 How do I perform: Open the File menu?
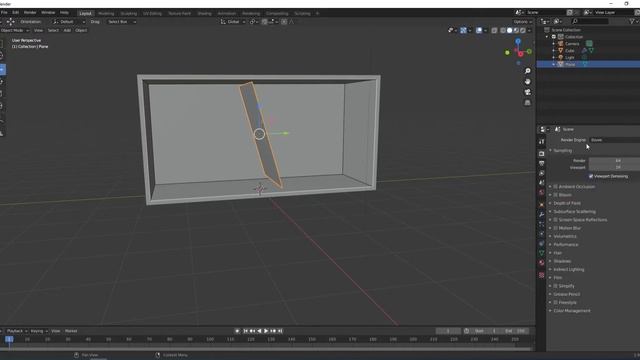4,13
